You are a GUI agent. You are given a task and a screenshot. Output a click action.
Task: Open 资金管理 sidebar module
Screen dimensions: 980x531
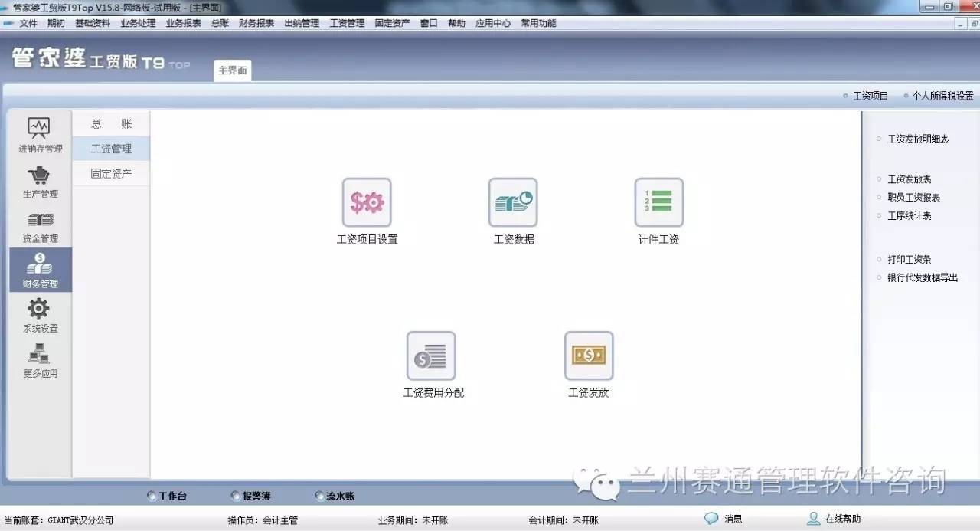40,226
